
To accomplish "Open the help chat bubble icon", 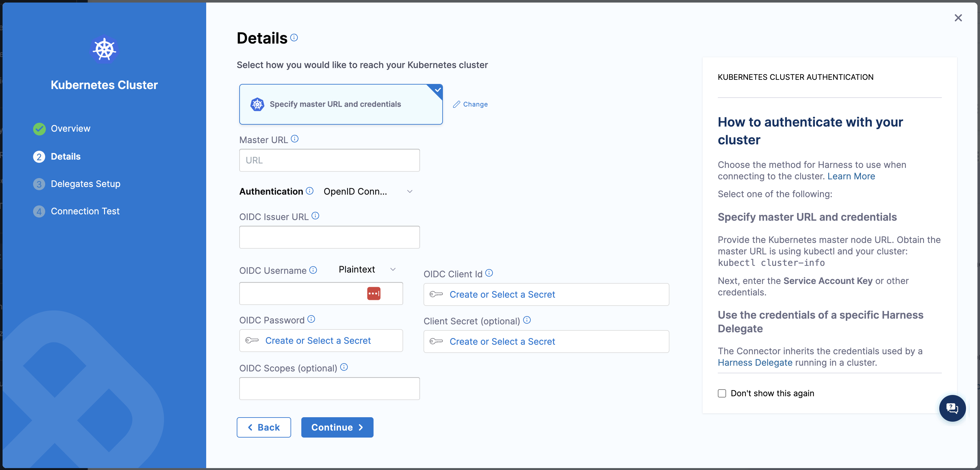I will [x=952, y=408].
